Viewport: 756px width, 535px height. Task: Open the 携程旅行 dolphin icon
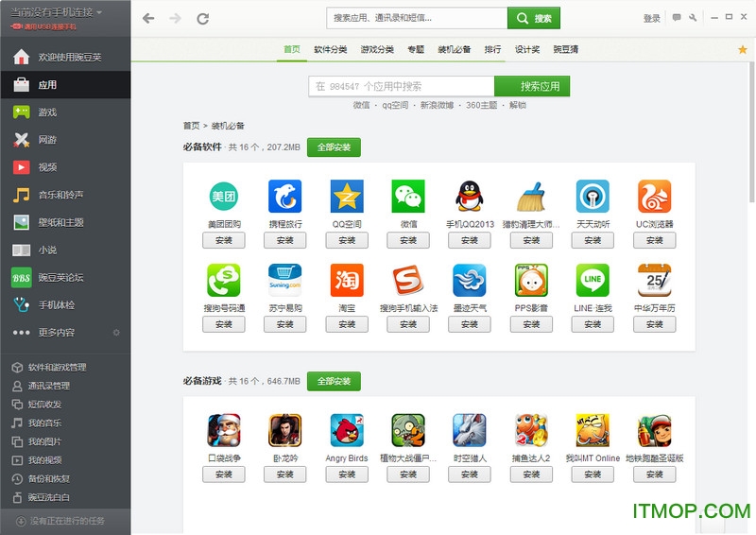(285, 197)
